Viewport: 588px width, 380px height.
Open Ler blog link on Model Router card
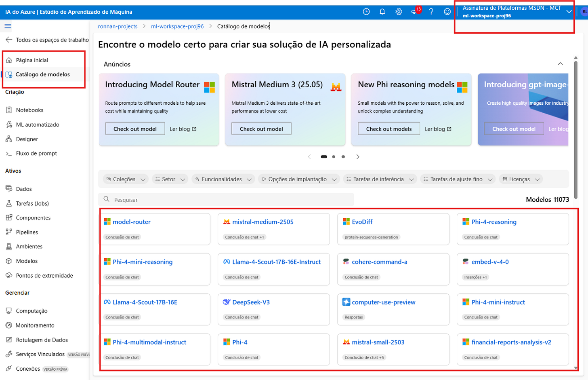coord(183,129)
